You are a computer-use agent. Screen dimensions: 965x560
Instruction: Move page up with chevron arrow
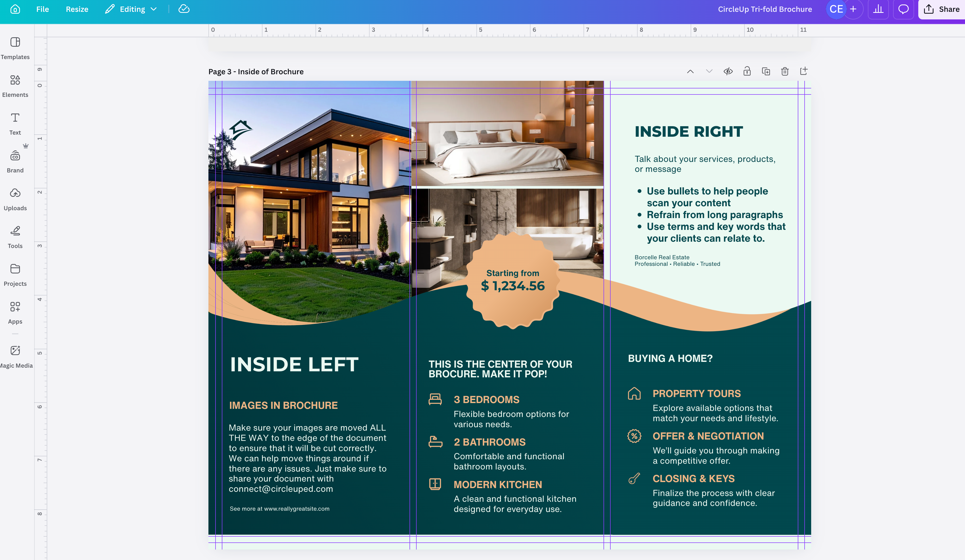tap(690, 72)
